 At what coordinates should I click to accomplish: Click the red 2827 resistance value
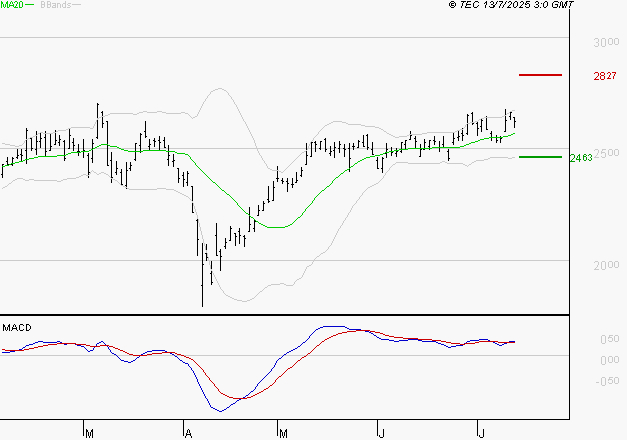tap(605, 76)
